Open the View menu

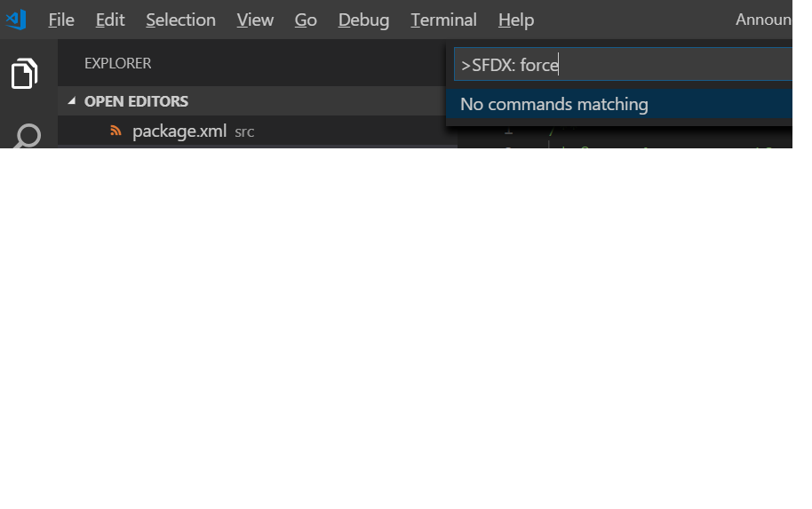(255, 20)
